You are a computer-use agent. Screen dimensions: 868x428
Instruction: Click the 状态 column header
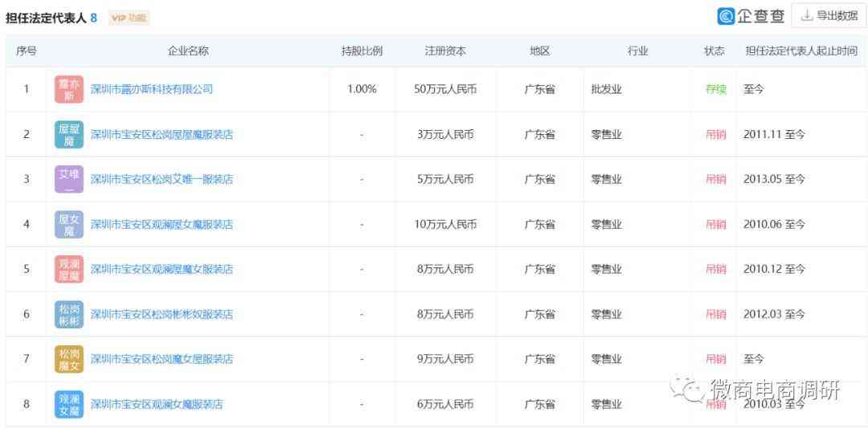tap(714, 51)
